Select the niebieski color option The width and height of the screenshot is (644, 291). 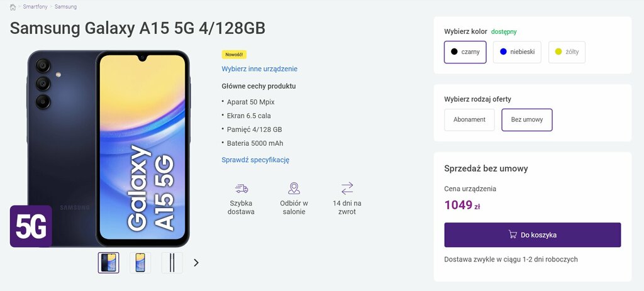(x=517, y=52)
